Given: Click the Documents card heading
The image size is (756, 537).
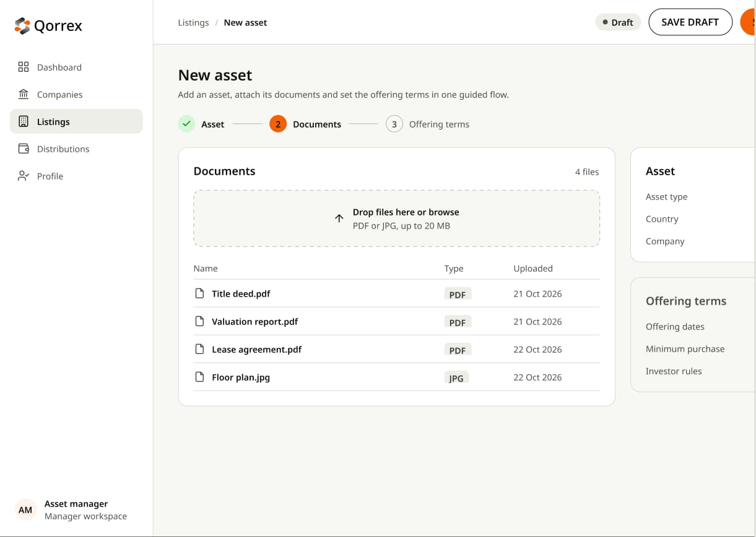Looking at the screenshot, I should point(224,171).
